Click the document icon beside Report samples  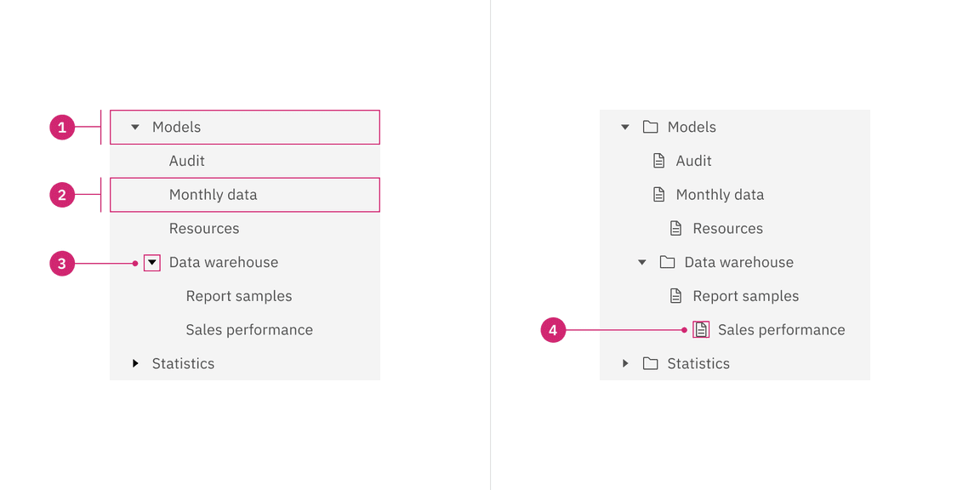pos(675,296)
